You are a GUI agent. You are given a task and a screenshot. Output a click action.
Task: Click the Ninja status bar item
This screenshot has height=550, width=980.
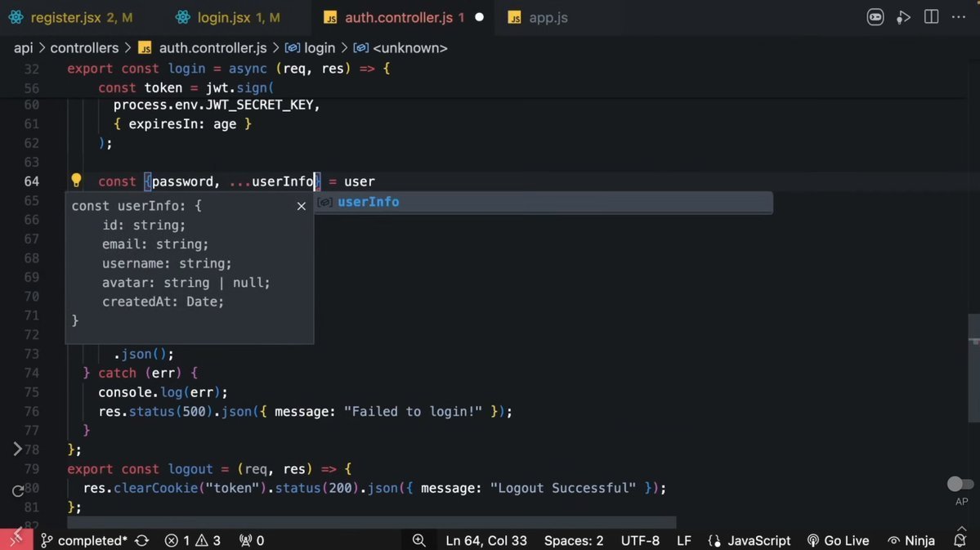click(x=911, y=541)
